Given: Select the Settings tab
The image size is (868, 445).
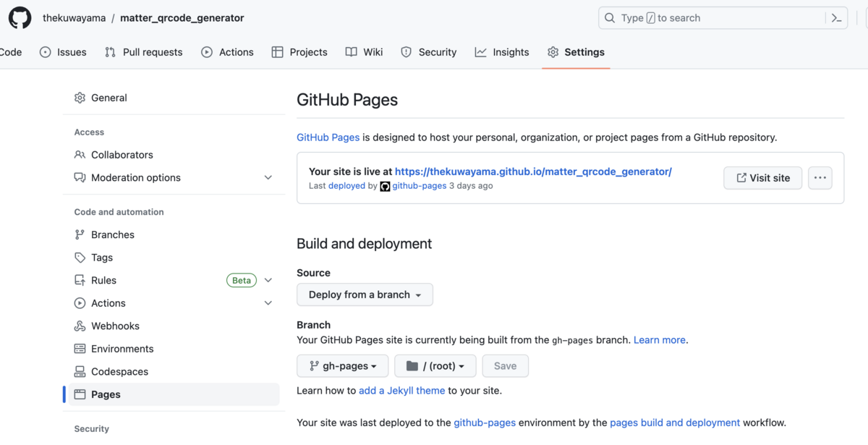Looking at the screenshot, I should (576, 52).
